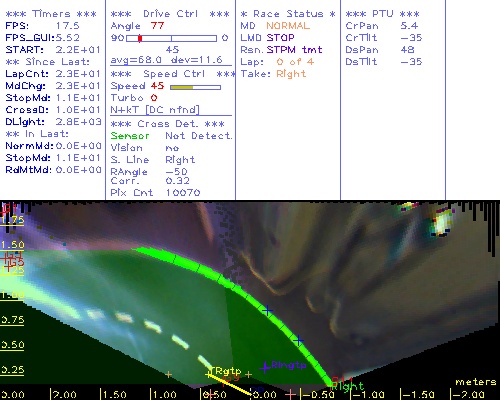Click the upper blue cross on the green line
Viewport: 500px width, 400px height.
point(267,311)
